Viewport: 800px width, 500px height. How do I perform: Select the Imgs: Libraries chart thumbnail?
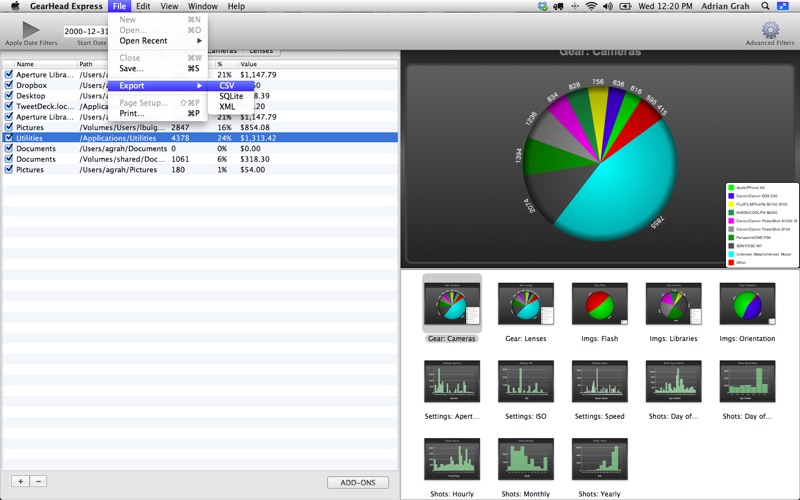(673, 303)
